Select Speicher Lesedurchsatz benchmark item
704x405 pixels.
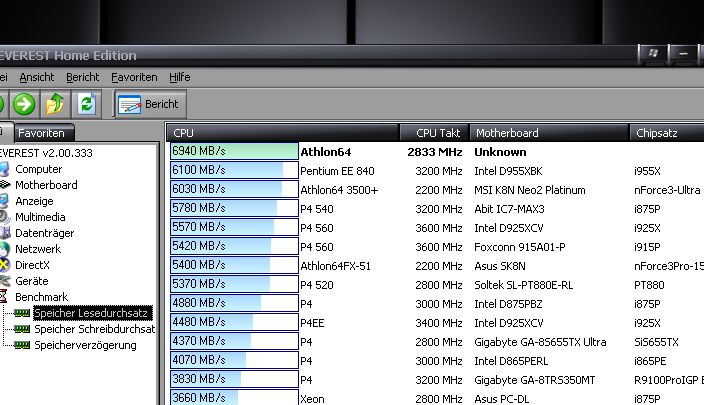93,313
